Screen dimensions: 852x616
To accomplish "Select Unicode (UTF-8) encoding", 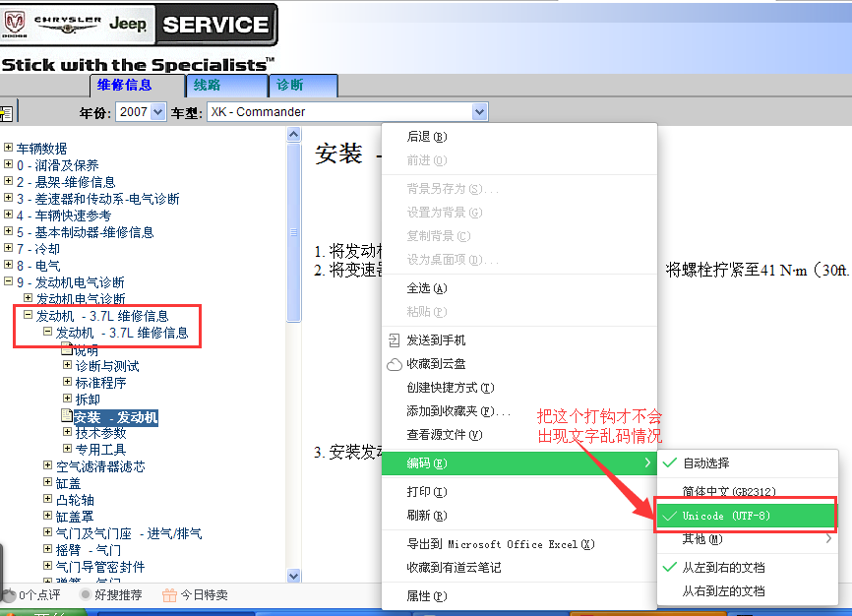I will click(746, 516).
